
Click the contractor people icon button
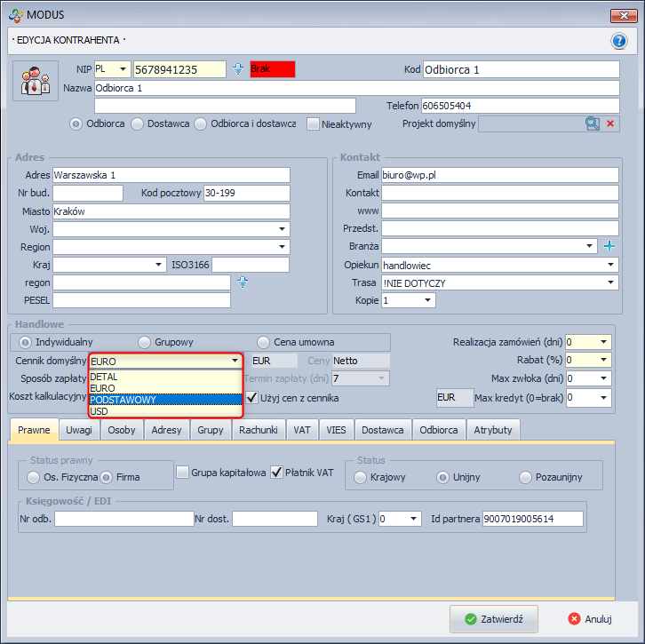click(35, 81)
